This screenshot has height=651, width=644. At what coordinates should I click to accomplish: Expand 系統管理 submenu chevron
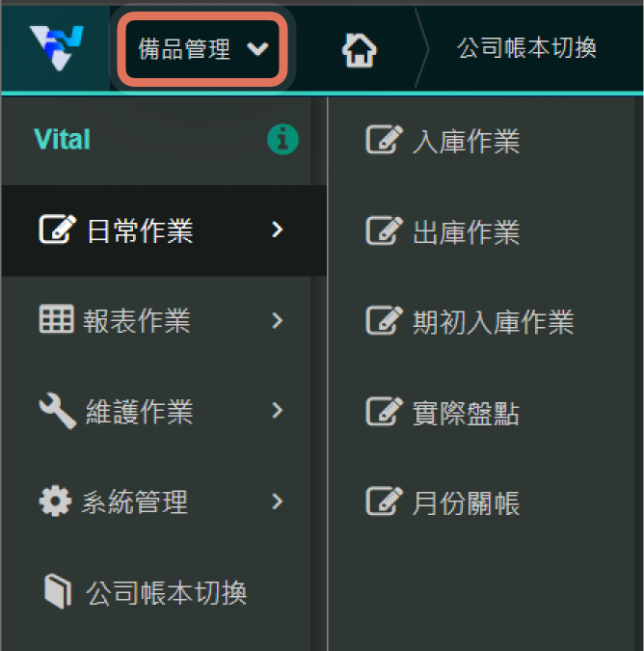point(278,502)
